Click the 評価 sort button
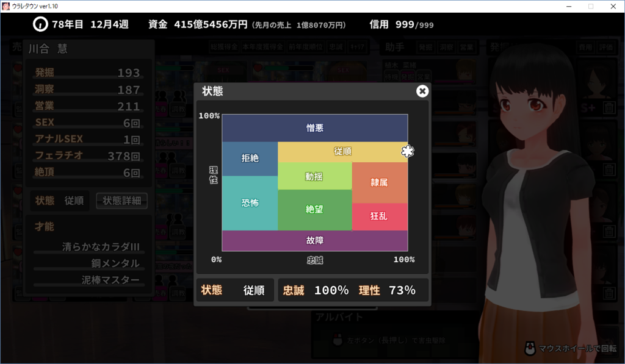625x364 pixels. [x=606, y=48]
